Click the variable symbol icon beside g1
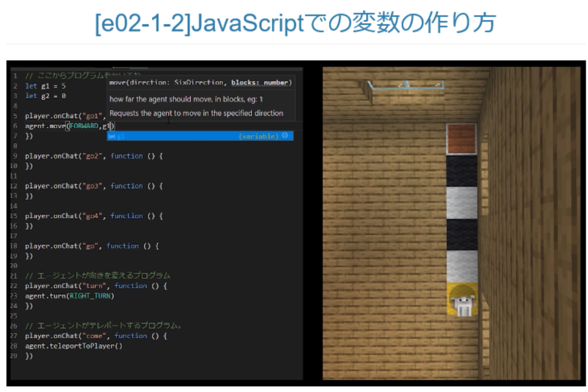 [111, 136]
